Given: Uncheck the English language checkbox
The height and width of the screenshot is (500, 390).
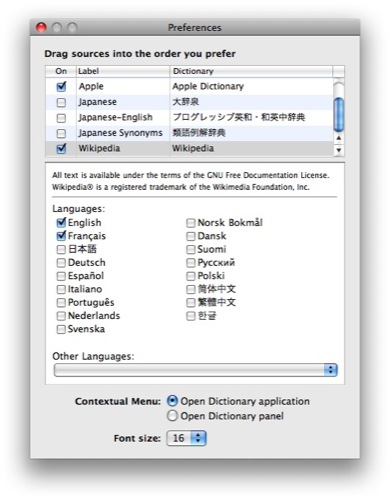Looking at the screenshot, I should (x=61, y=222).
